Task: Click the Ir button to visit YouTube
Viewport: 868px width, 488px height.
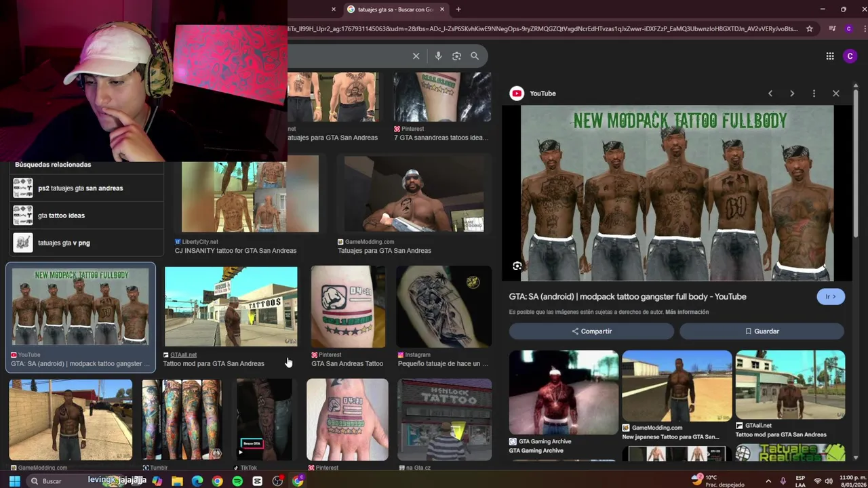Action: click(x=831, y=297)
